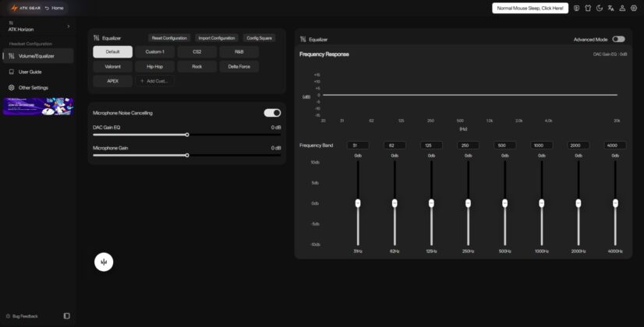Enable the Advanced Mode switch
The height and width of the screenshot is (327, 644).
point(618,39)
